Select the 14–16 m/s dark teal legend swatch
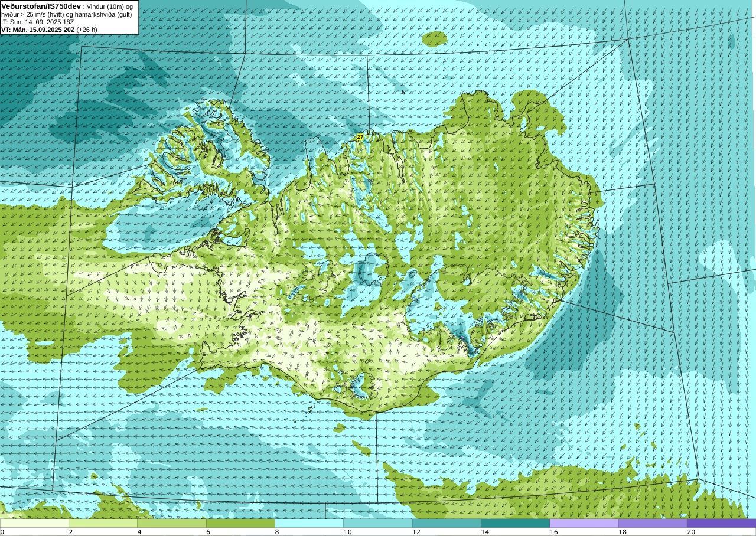This screenshot has width=756, height=536. (x=515, y=523)
